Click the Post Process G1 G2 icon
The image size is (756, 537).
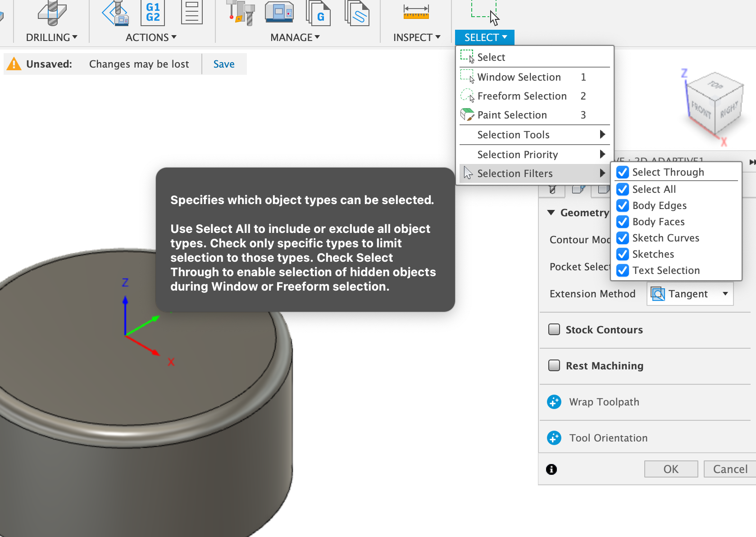152,14
